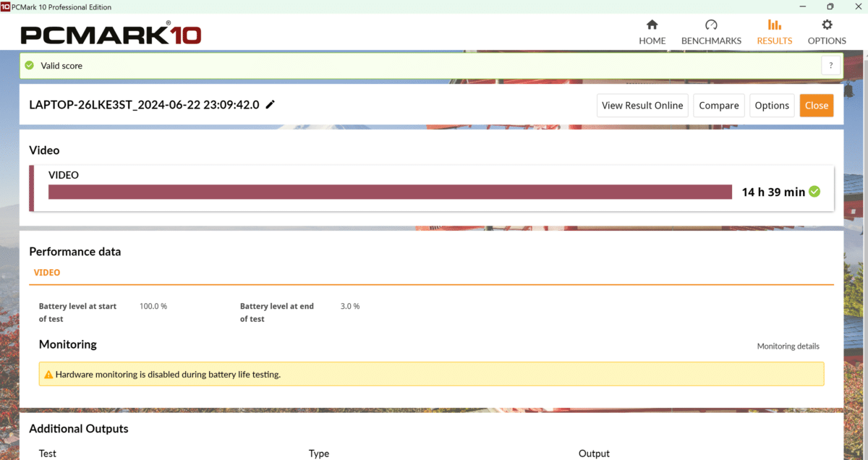The width and height of the screenshot is (868, 460).
Task: Click the 'Test' column header
Action: (x=48, y=453)
